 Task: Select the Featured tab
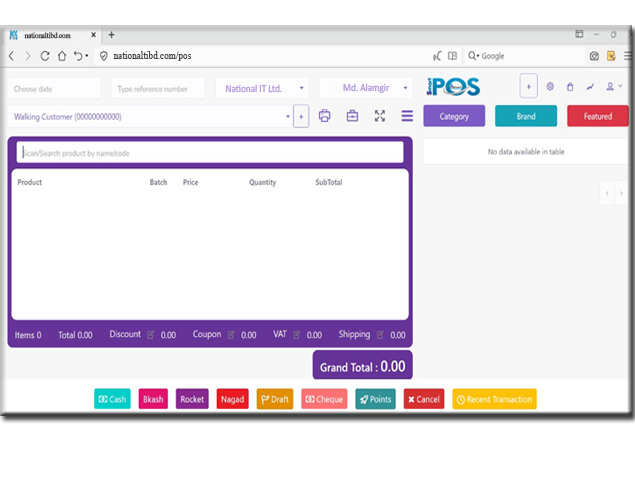tap(598, 116)
